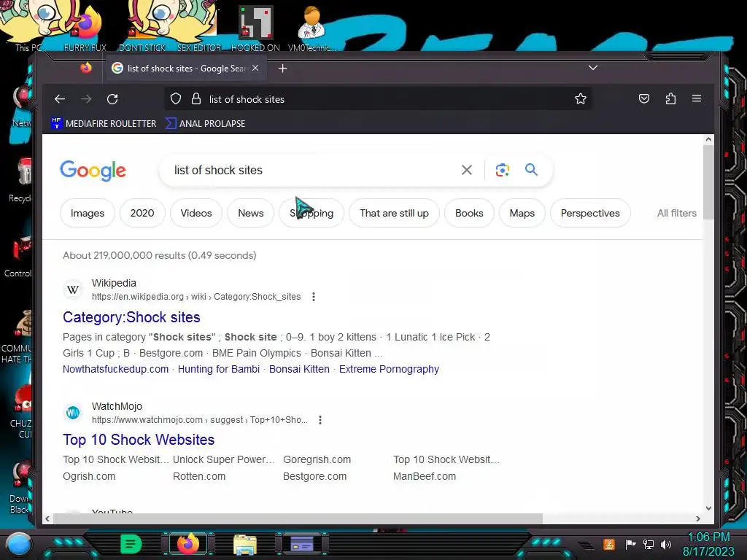Click the Wikipedia favicon icon
Image resolution: width=747 pixels, height=560 pixels.
pyautogui.click(x=73, y=289)
